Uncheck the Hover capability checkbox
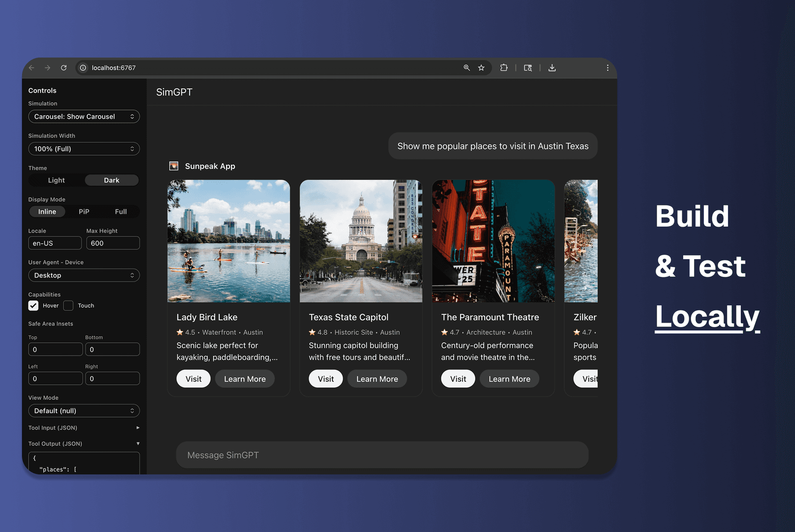Screen dimensions: 795x532 pos(33,305)
